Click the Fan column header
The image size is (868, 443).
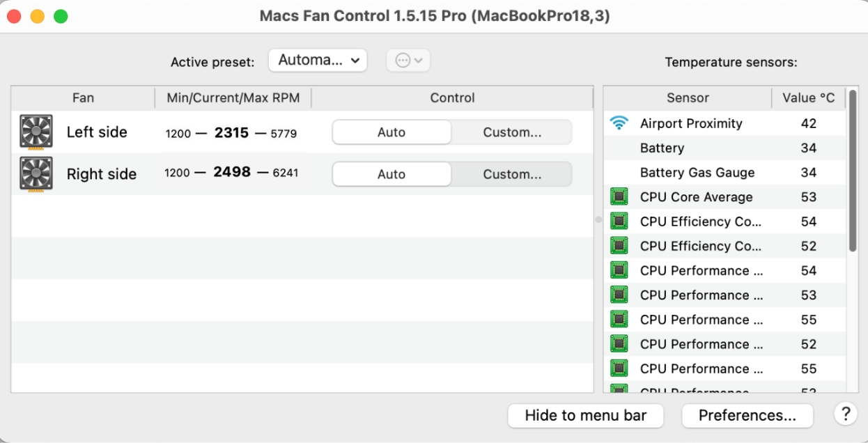click(x=83, y=98)
